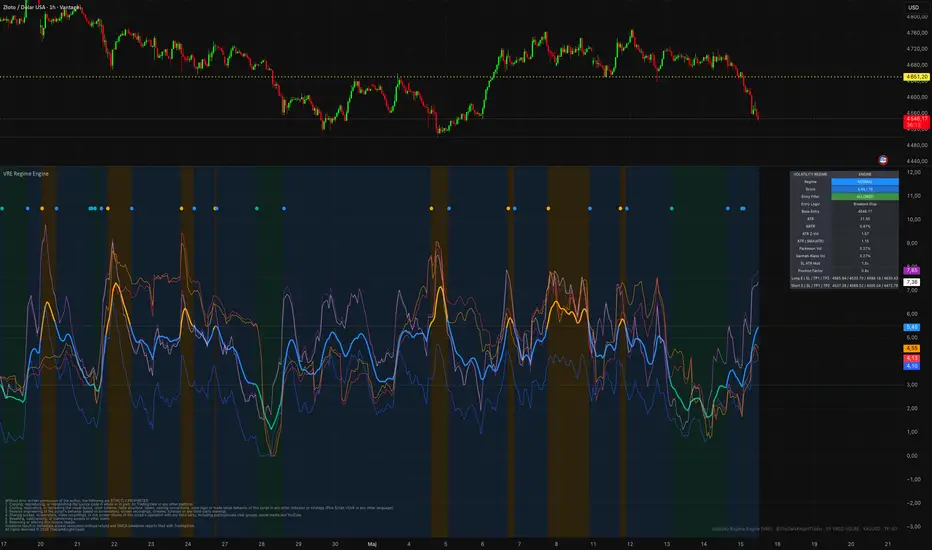Click the 17 date label on time axis

coord(4,544)
